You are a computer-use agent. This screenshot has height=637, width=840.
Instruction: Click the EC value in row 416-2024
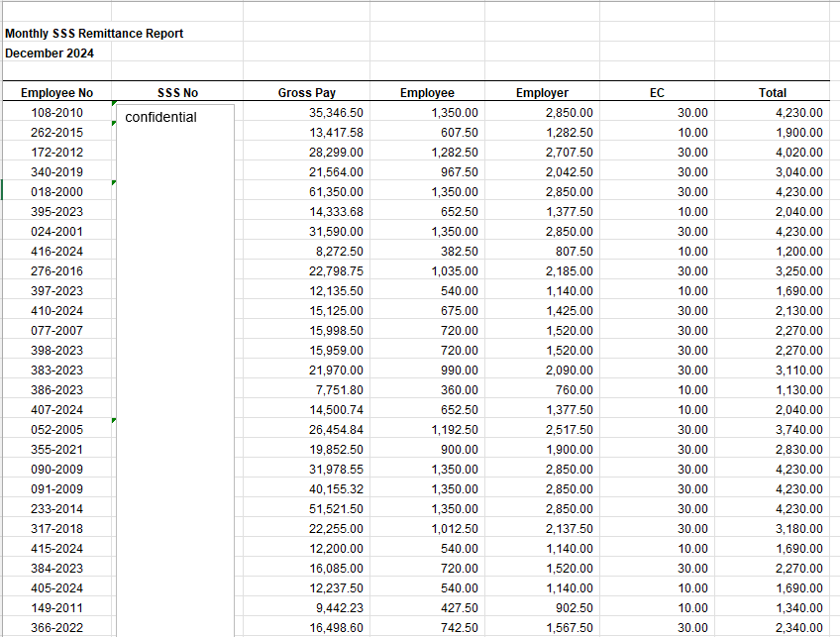692,252
